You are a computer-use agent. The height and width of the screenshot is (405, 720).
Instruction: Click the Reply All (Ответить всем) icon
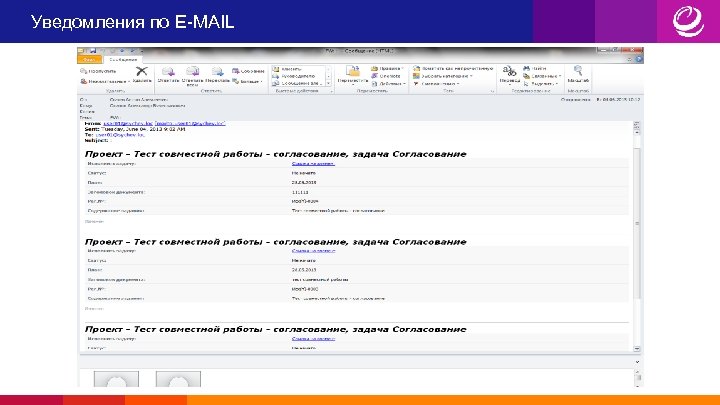click(x=192, y=72)
